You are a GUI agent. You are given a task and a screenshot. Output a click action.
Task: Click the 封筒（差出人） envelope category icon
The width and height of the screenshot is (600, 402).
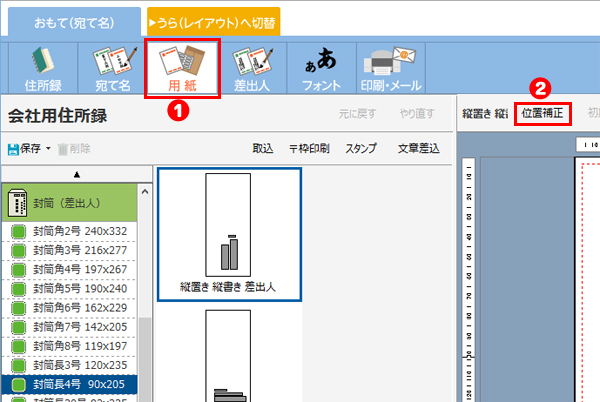pos(18,203)
